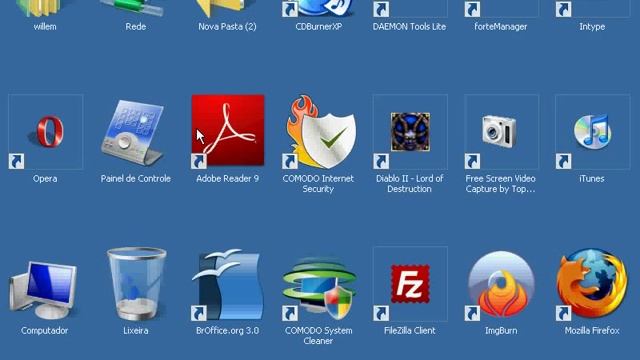640x360 pixels.
Task: Click the "ImgBurn" text label
Action: 501,331
